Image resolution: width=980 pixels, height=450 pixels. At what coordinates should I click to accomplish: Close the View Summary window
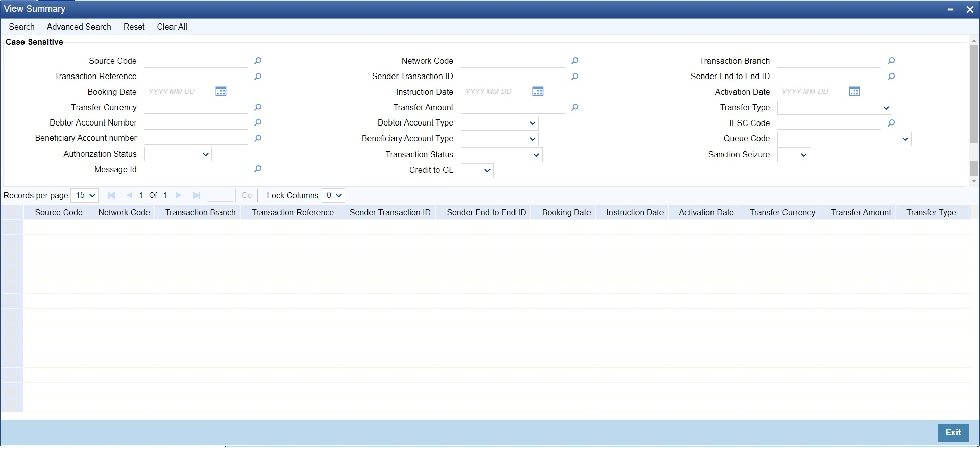970,9
